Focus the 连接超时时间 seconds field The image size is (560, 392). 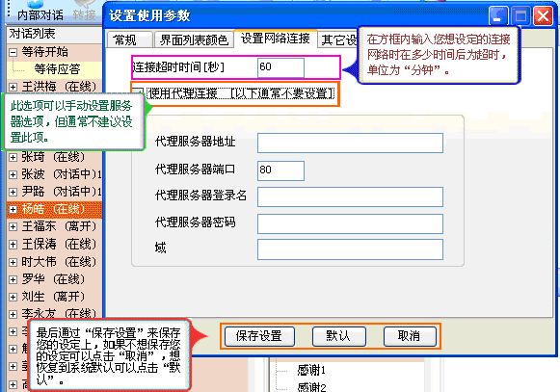tap(280, 67)
